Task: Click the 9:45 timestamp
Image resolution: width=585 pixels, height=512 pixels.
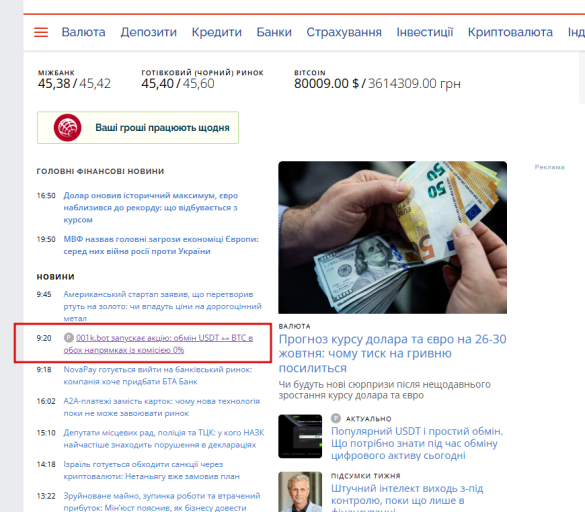Action: [44, 294]
